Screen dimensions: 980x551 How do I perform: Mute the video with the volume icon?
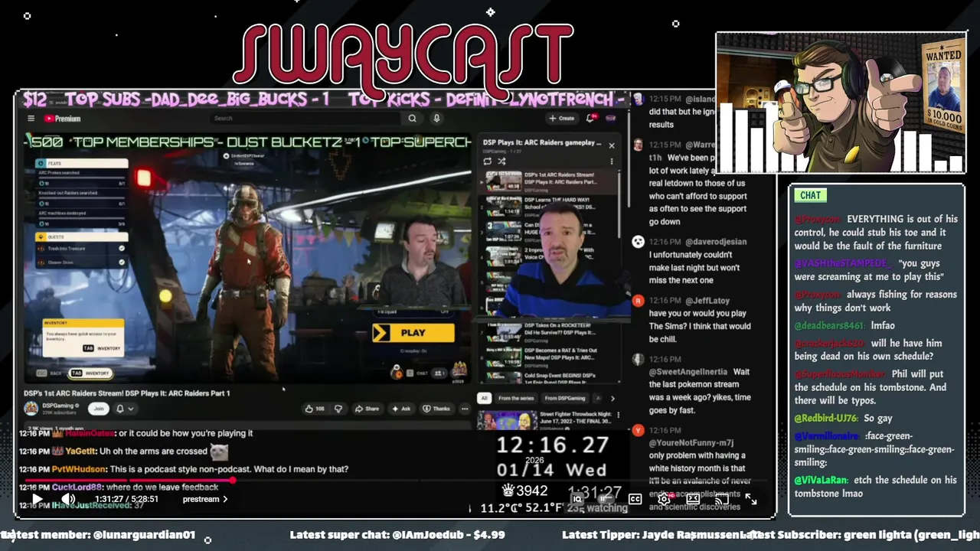(68, 499)
